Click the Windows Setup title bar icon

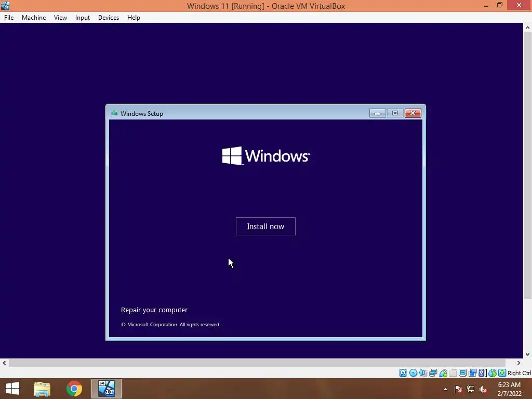coord(114,113)
